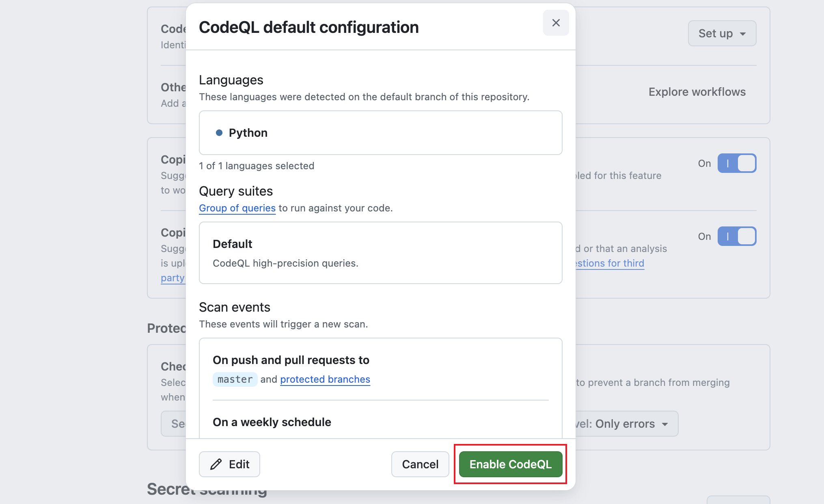Image resolution: width=824 pixels, height=504 pixels.
Task: Click the On a weekly schedule entry
Action: [x=272, y=422]
